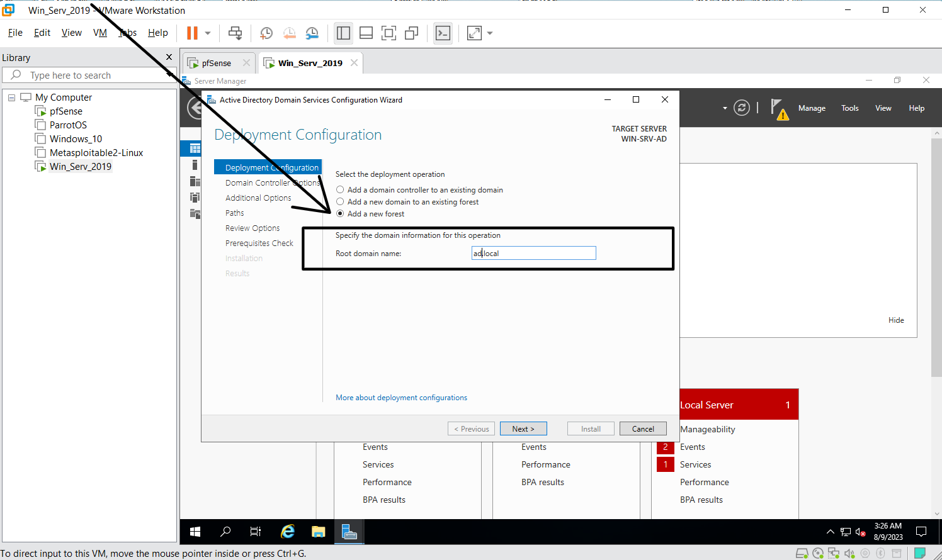Take a snapshot using the clock-plus icon
942x560 pixels.
point(266,33)
